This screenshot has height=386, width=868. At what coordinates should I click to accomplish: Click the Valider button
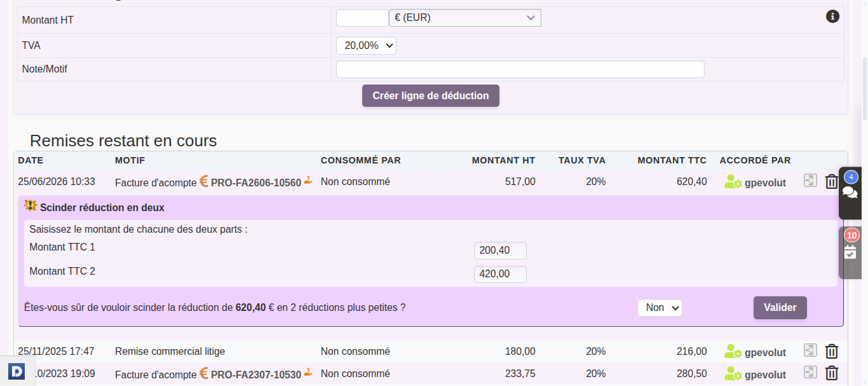pos(780,308)
